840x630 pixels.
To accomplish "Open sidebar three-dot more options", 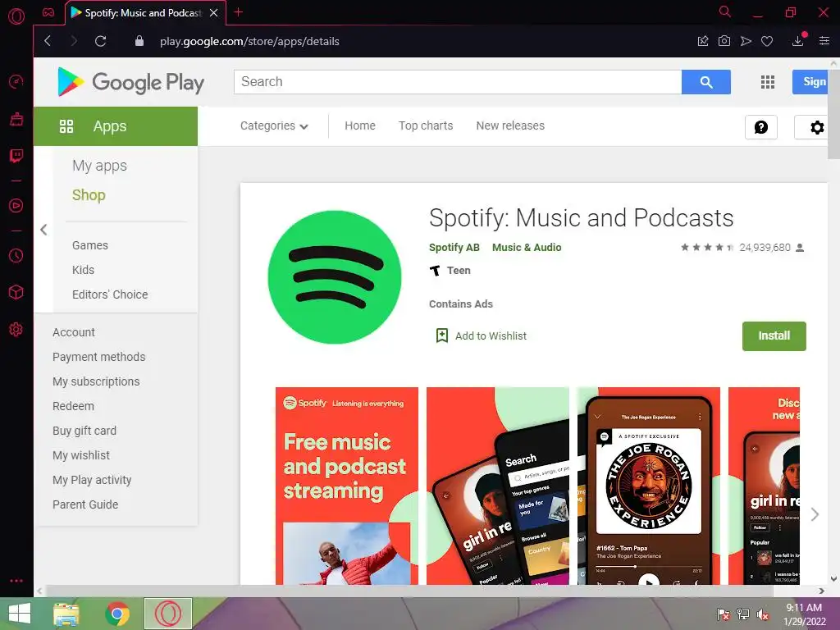I will (x=16, y=581).
